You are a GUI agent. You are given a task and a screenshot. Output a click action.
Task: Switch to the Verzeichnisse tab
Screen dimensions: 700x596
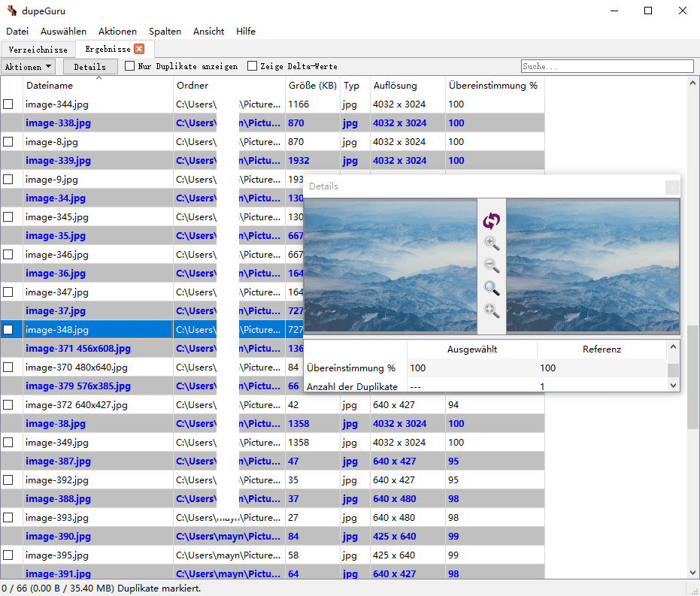38,50
